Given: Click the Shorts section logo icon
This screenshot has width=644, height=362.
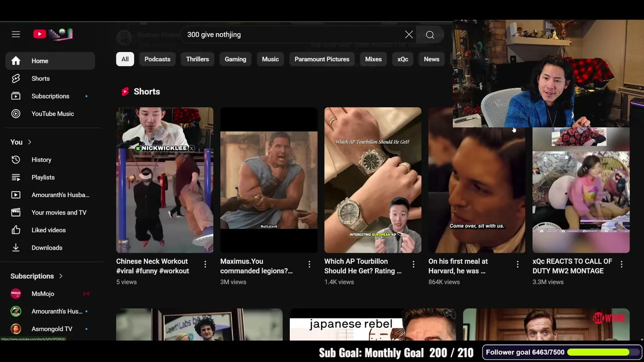Looking at the screenshot, I should tap(125, 92).
